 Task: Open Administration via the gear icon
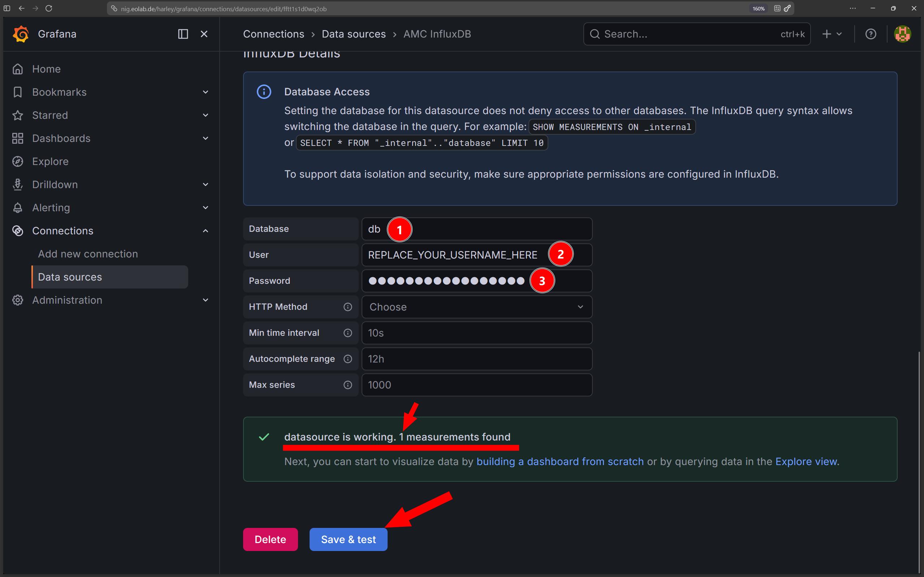[x=18, y=300]
